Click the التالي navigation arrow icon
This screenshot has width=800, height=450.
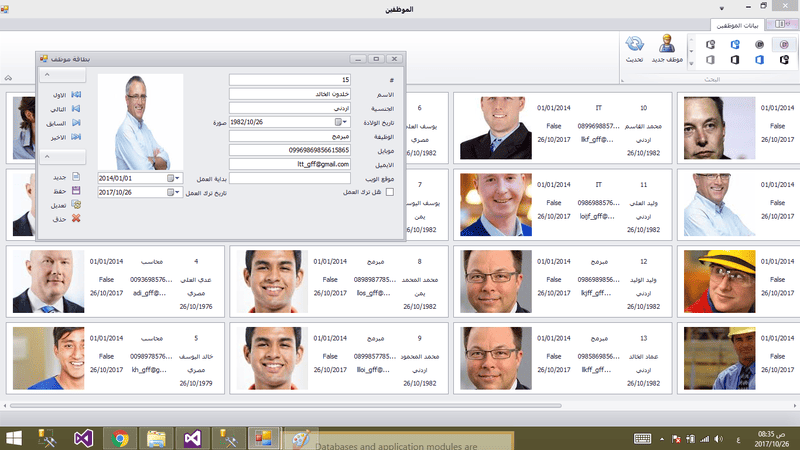(76, 109)
